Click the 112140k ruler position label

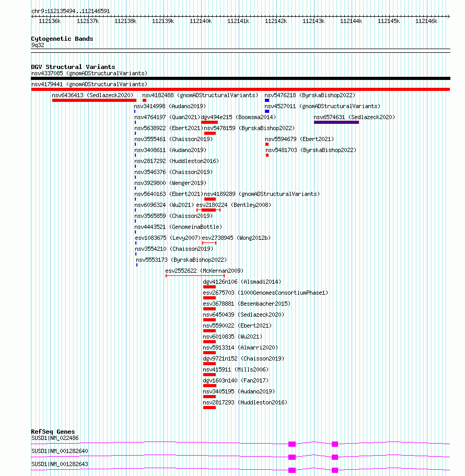coord(201,21)
